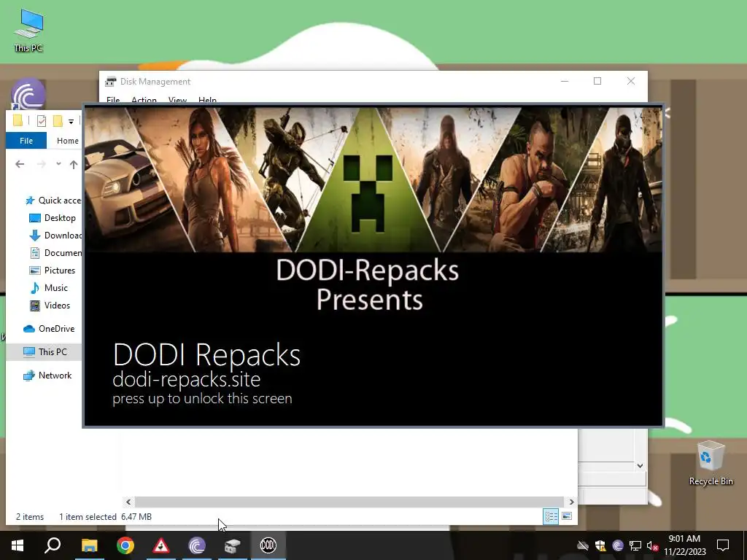This screenshot has height=560, width=747.
Task: Click the right arrow of Explorer's horizontal scrollbar
Action: tap(571, 502)
